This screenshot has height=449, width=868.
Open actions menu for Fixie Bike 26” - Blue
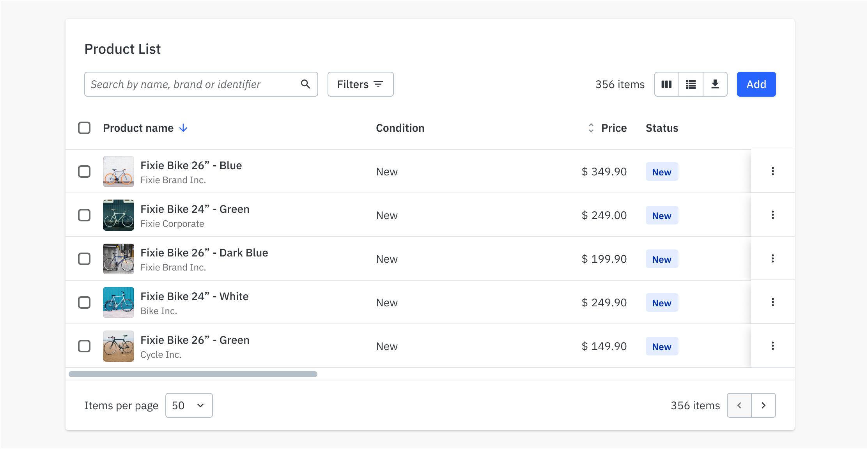pyautogui.click(x=772, y=171)
